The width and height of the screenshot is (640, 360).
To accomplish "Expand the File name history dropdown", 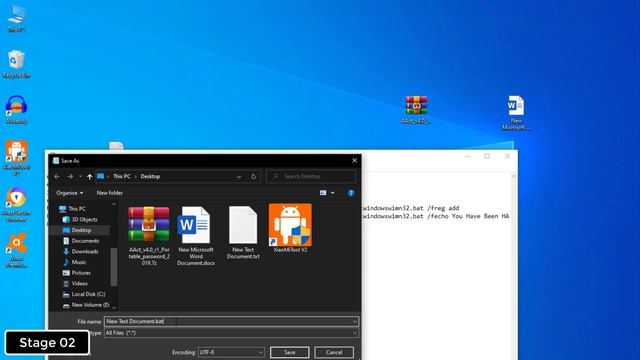I will click(354, 321).
